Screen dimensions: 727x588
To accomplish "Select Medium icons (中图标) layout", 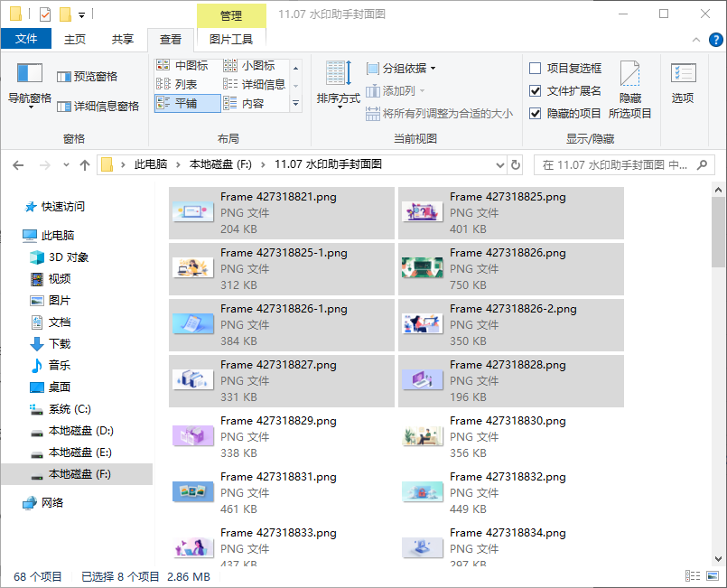I will click(x=182, y=65).
